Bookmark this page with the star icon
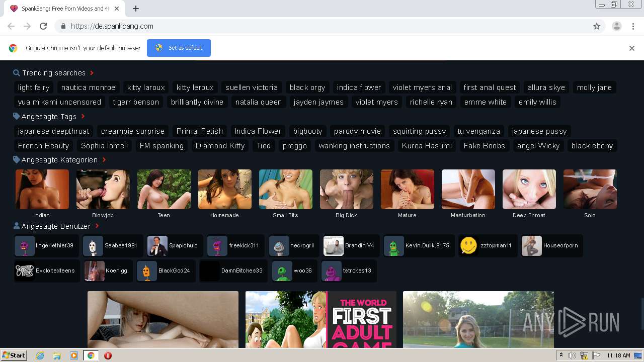The width and height of the screenshot is (644, 362). coord(597,26)
